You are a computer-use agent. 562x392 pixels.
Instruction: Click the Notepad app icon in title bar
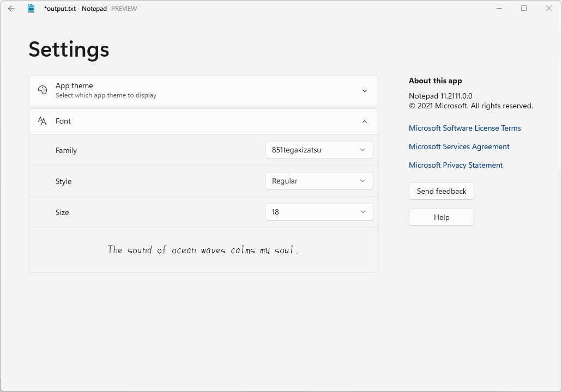pyautogui.click(x=31, y=9)
